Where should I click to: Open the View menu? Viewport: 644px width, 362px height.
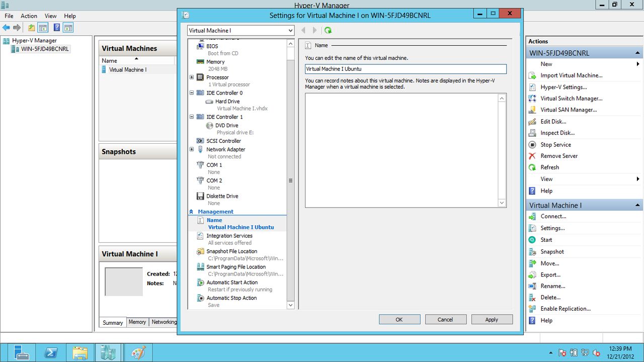point(51,16)
